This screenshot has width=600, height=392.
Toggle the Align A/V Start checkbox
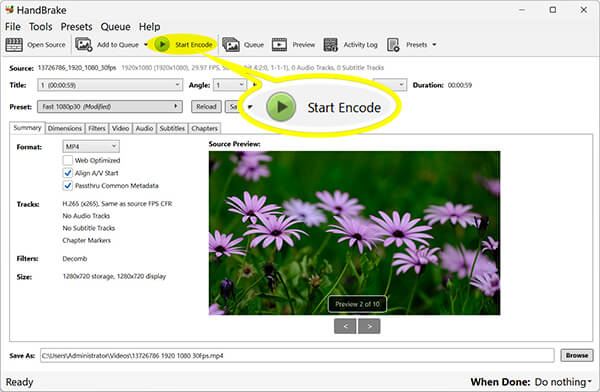pyautogui.click(x=68, y=173)
